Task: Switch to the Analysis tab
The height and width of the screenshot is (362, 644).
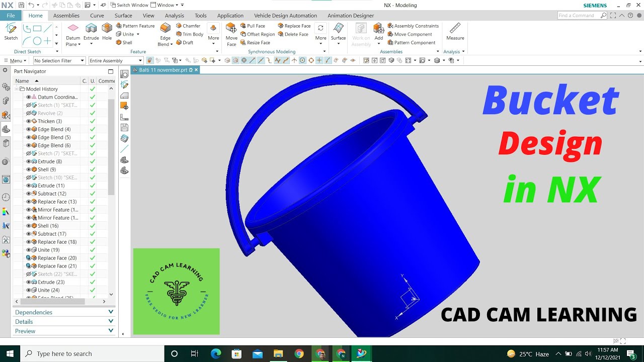Action: click(x=175, y=16)
